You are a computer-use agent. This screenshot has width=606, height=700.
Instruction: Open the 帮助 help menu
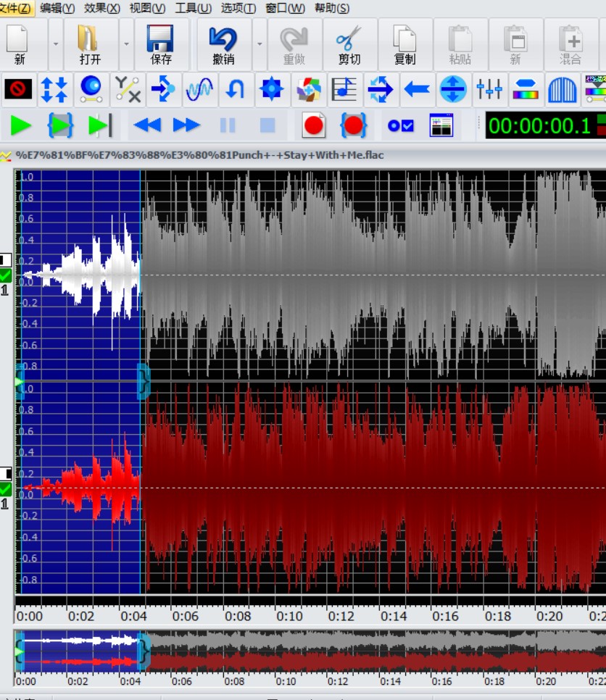pyautogui.click(x=332, y=8)
